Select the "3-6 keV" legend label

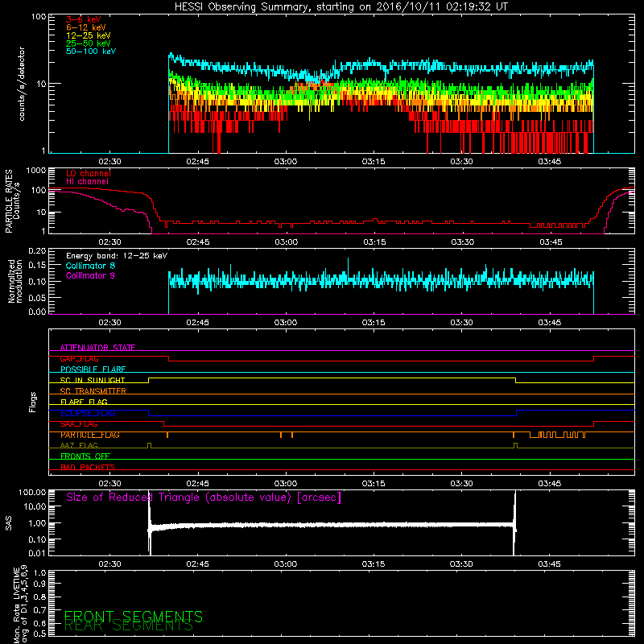(x=84, y=19)
